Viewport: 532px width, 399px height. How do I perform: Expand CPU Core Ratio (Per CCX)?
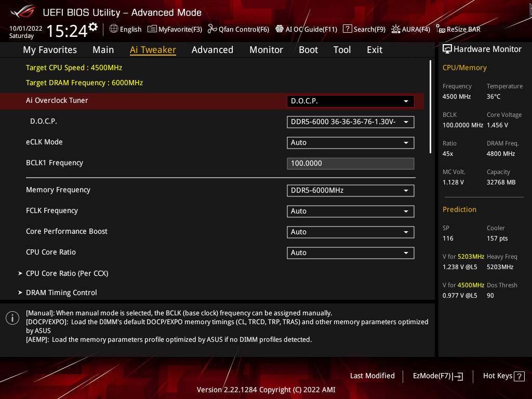pos(67,273)
